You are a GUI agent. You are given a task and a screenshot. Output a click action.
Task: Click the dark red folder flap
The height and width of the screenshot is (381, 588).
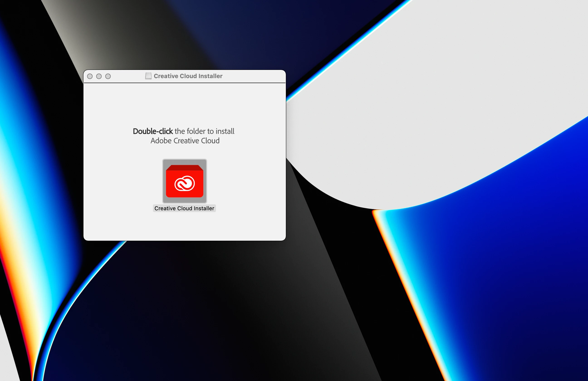(x=184, y=168)
